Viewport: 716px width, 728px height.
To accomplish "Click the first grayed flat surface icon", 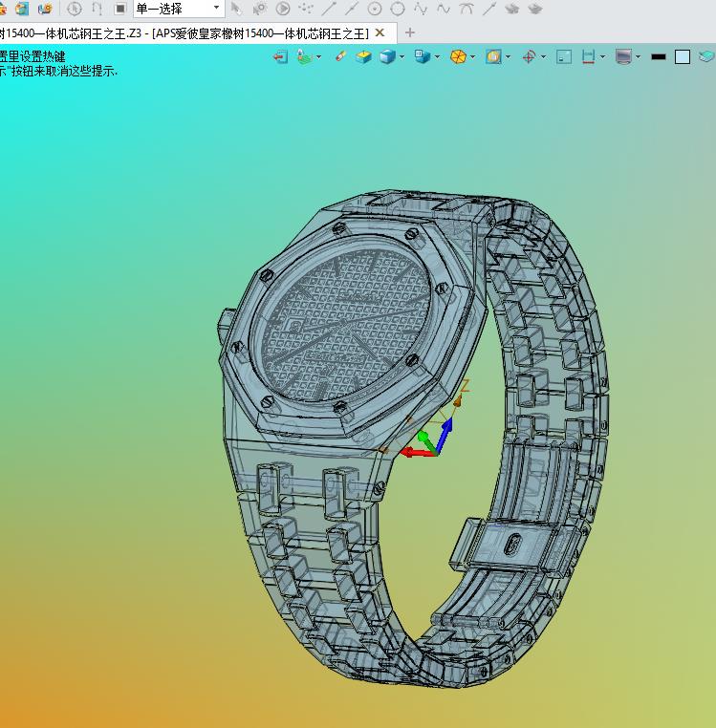I will pyautogui.click(x=512, y=9).
